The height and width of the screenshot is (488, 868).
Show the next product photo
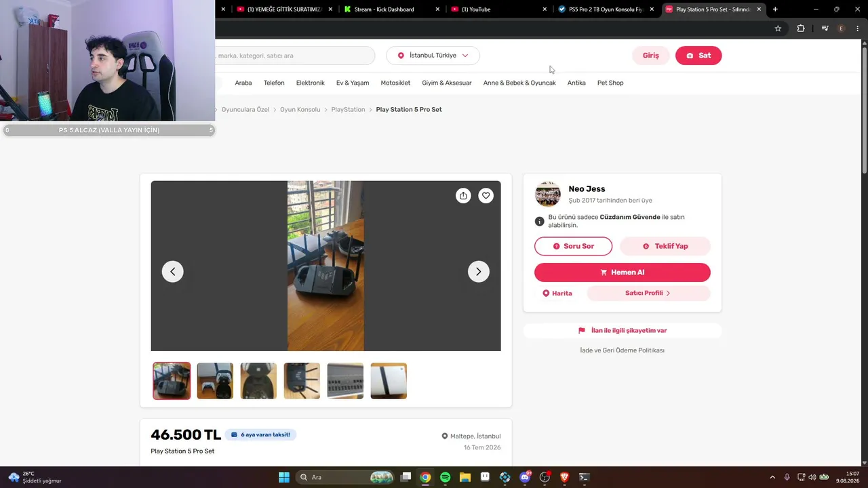[479, 272]
